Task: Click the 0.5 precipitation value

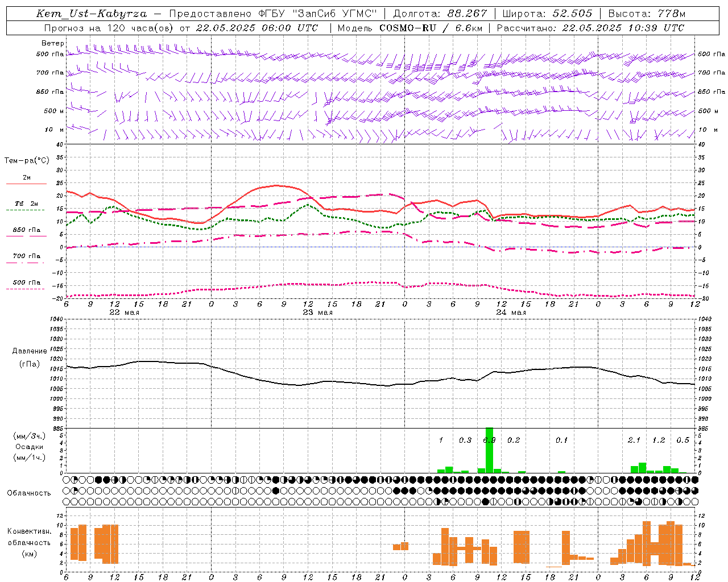Action: pos(682,440)
